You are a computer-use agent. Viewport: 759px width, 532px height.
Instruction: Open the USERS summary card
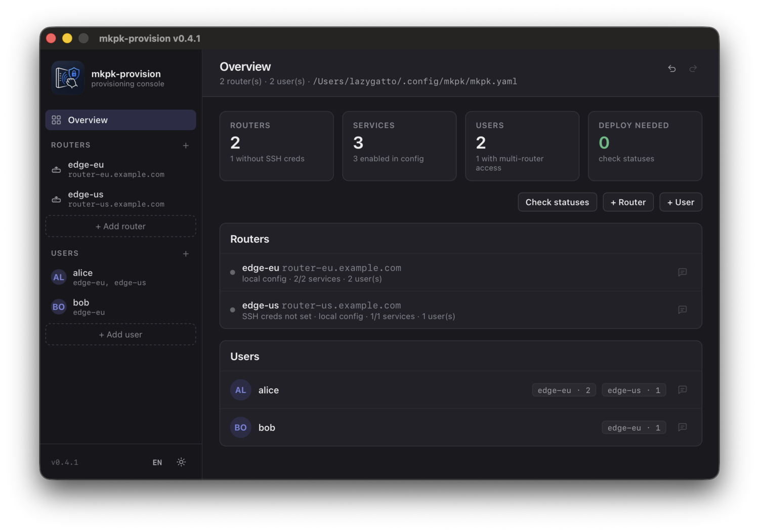pyautogui.click(x=522, y=146)
